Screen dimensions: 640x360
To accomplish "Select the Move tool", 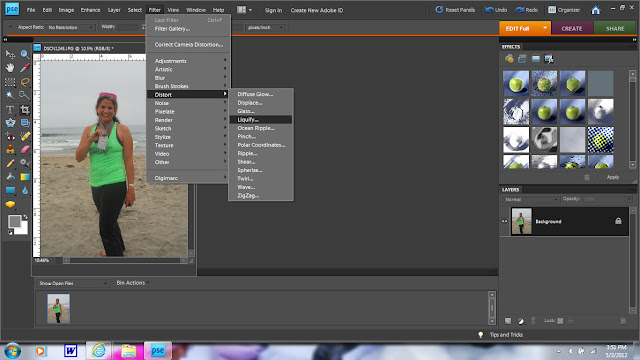I will pyautogui.click(x=10, y=54).
